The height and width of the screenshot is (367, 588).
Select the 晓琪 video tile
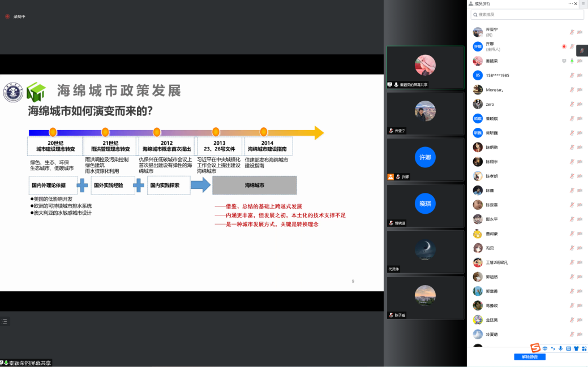click(x=425, y=204)
